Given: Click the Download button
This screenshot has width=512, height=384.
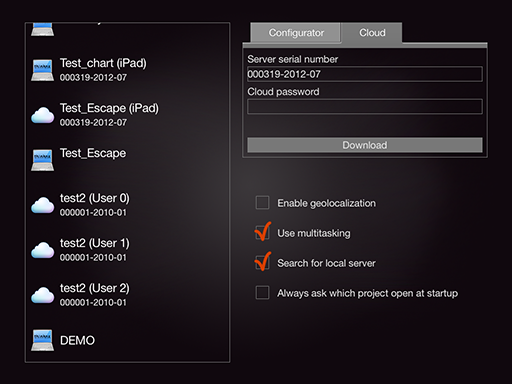Looking at the screenshot, I should (365, 145).
